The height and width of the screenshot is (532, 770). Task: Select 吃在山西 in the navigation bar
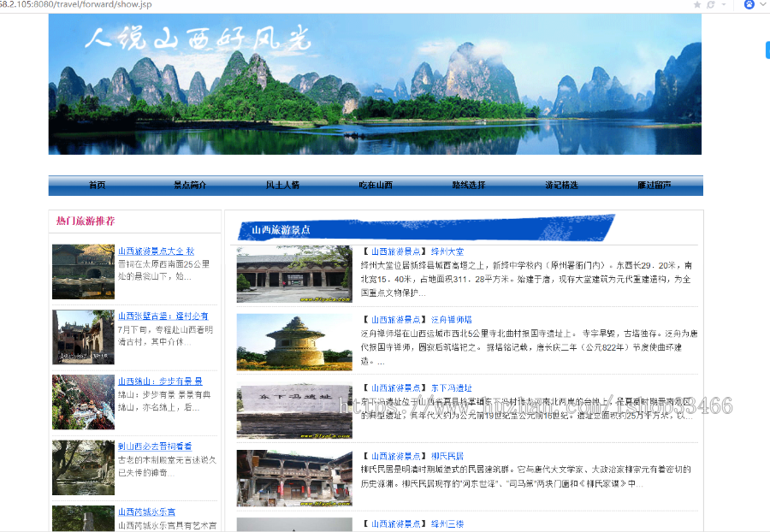coord(376,185)
